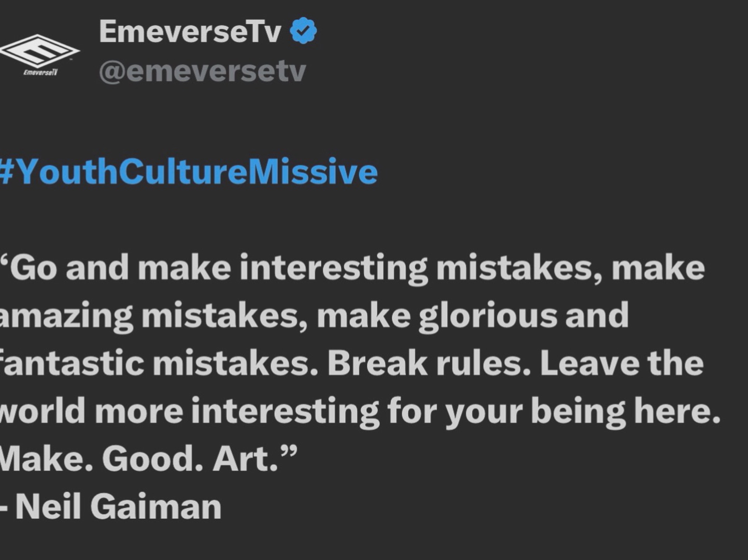This screenshot has height=560, width=748.
Task: Click the closing quotation mark after "Art."
Action: pyautogui.click(x=289, y=451)
